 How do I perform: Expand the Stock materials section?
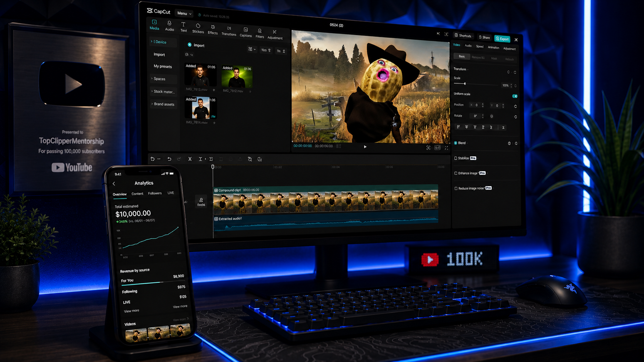[164, 92]
